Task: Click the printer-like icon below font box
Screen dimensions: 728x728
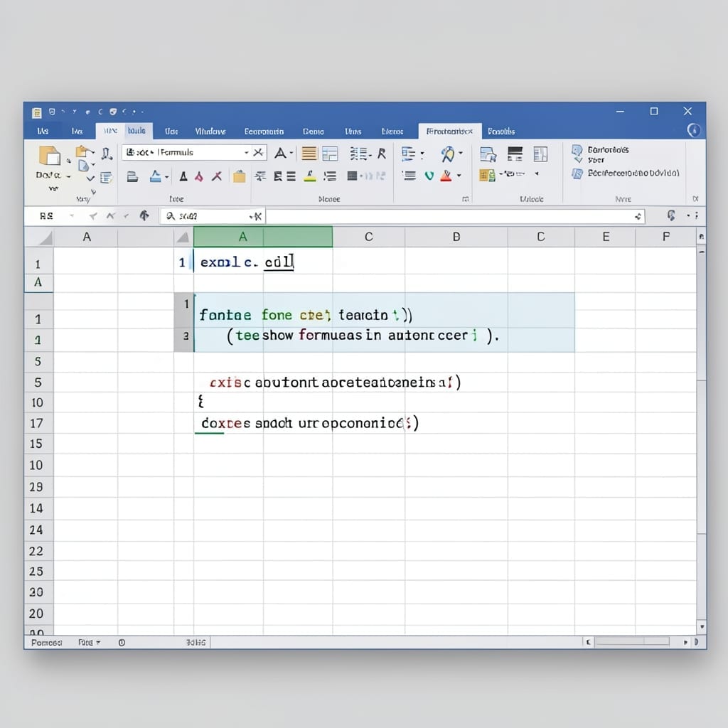Action: coord(132,176)
